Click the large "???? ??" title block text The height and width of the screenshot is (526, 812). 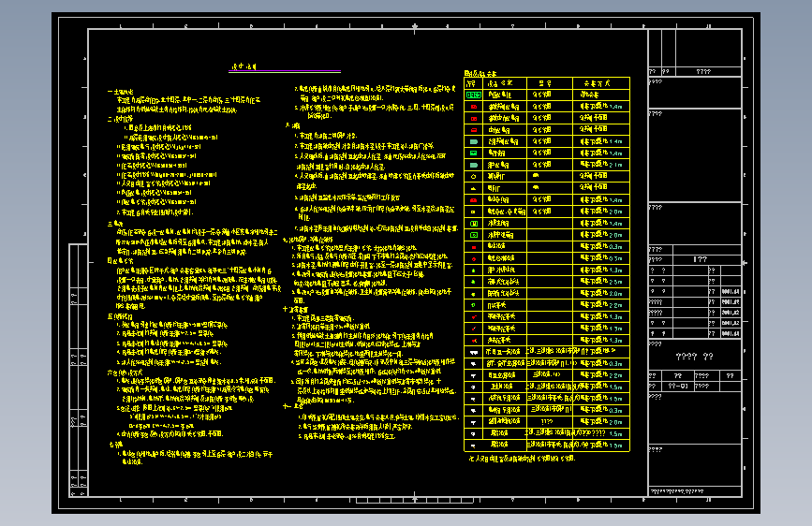(694, 357)
